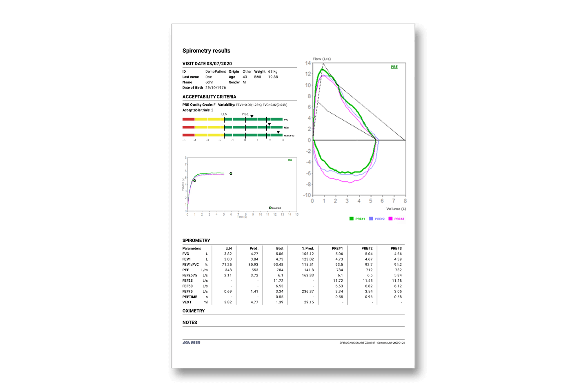Click the FEF2575 % Pred. value 163.83

308,275
